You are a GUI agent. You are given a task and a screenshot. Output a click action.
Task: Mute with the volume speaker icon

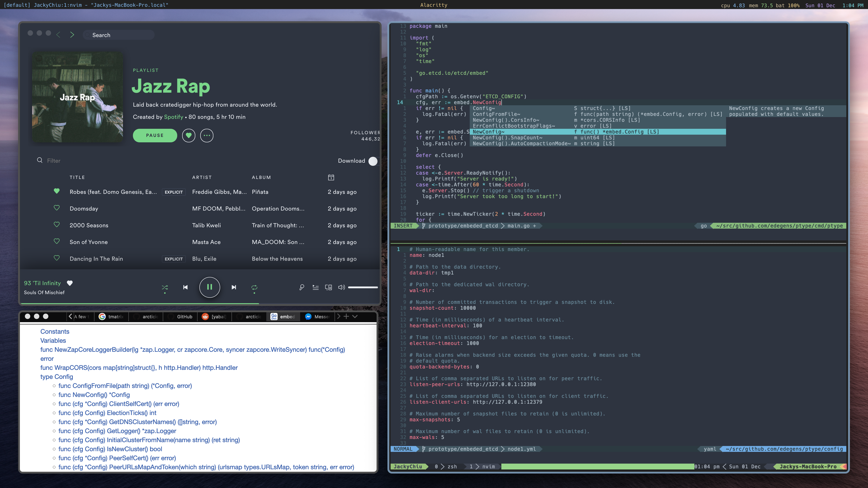click(341, 287)
